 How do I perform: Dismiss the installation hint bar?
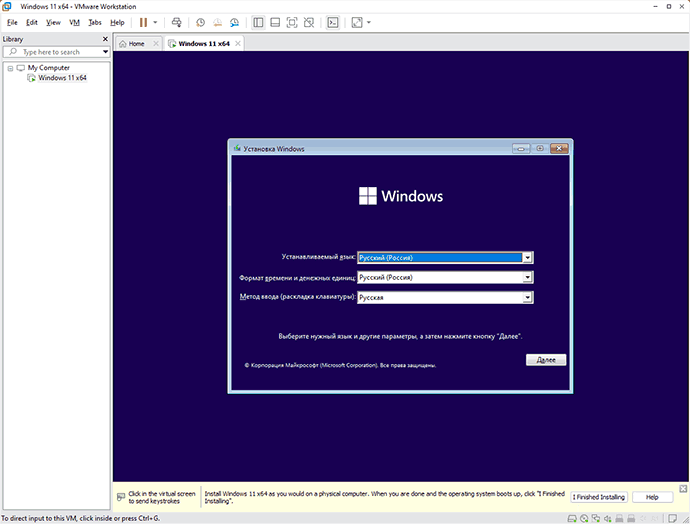coord(683,489)
